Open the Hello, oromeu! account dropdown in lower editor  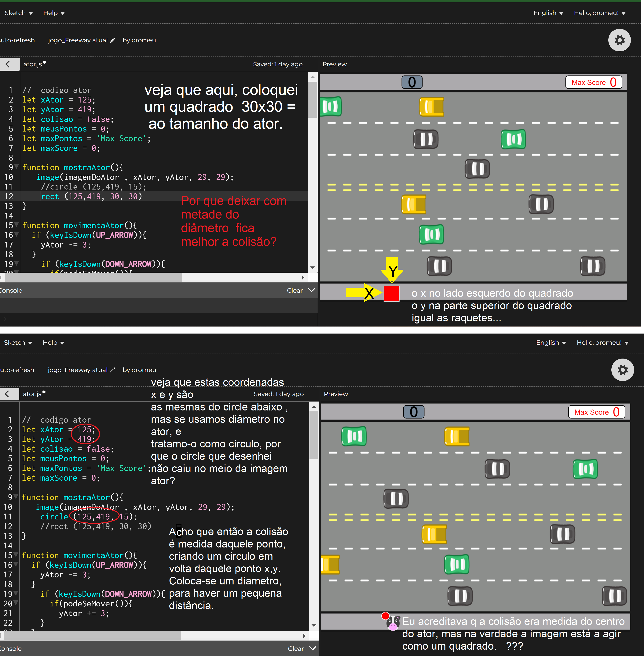(602, 343)
